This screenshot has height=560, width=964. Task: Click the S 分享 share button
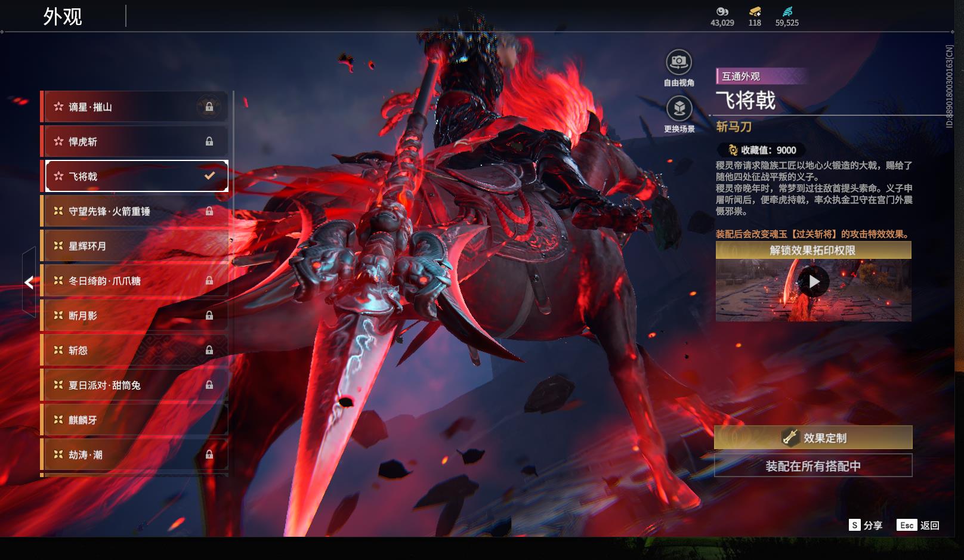coord(866,525)
